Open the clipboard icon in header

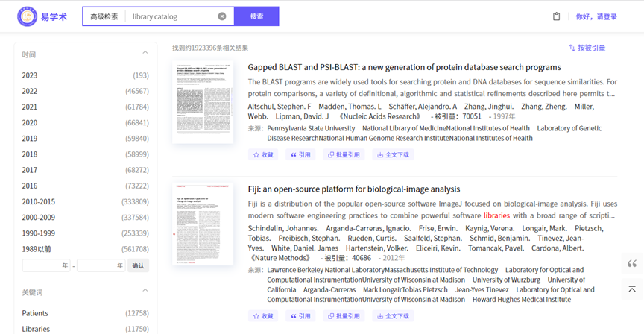click(x=556, y=16)
